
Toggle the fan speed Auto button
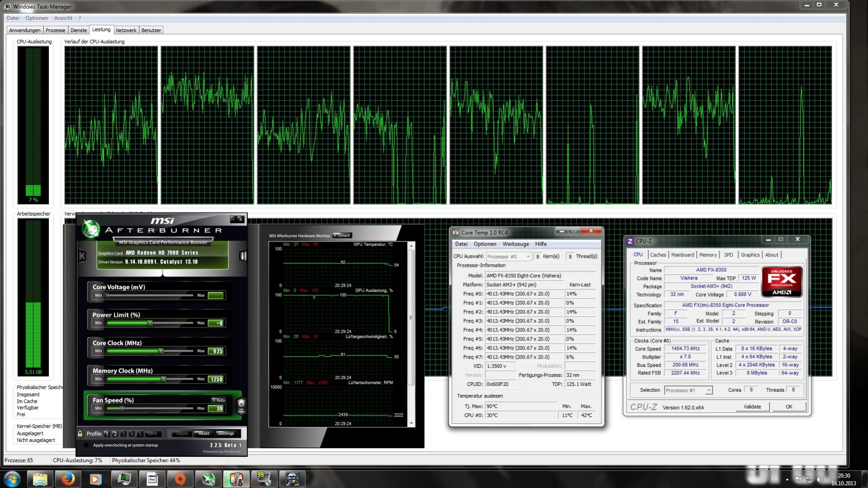218,400
